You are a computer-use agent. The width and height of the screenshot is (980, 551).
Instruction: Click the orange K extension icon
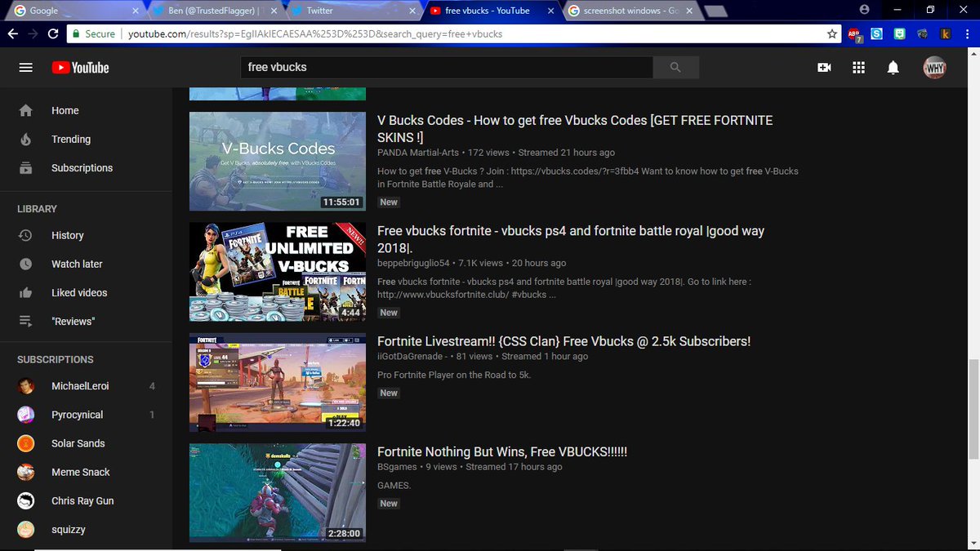coord(946,34)
